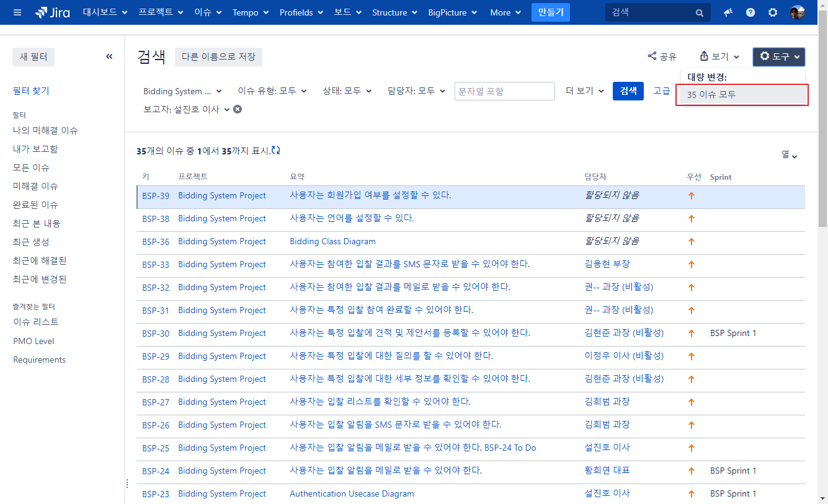Expand the 이슈 유형 dropdown filter
The image size is (828, 504).
pos(272,91)
